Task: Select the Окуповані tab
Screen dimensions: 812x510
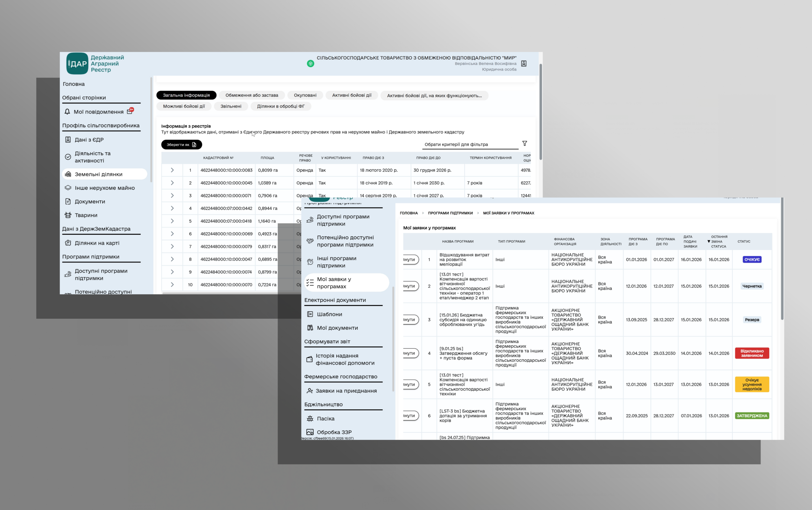Action: (305, 95)
